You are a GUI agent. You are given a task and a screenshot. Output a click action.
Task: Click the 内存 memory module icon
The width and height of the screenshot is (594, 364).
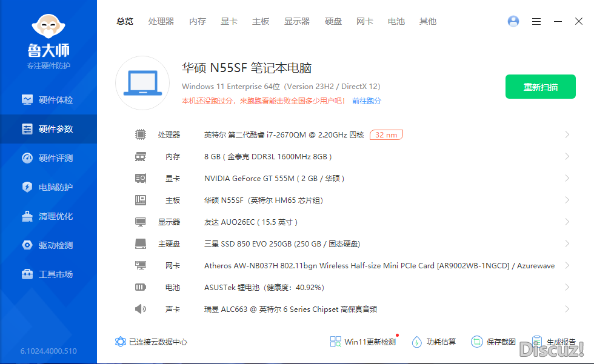tap(141, 156)
